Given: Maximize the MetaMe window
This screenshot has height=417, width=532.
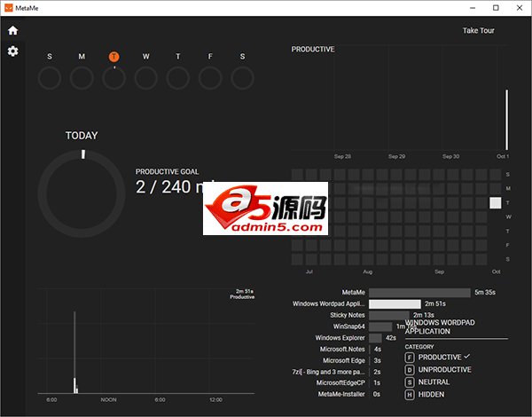Looking at the screenshot, I should point(496,8).
